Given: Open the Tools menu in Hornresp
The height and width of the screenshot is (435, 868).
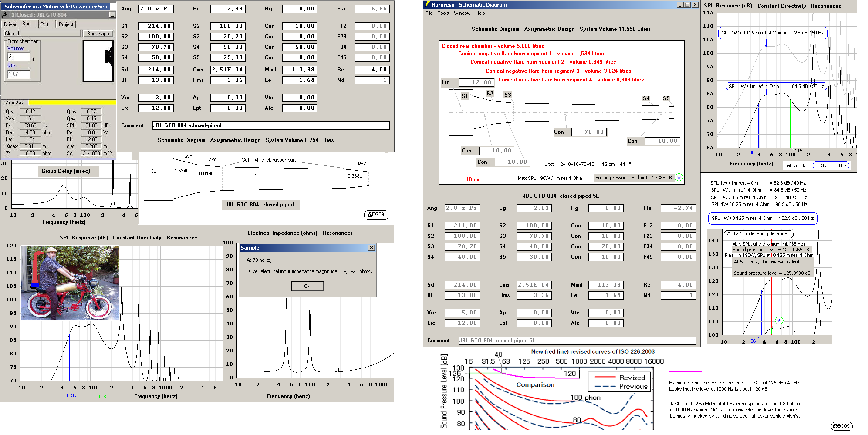Looking at the screenshot, I should click(443, 13).
